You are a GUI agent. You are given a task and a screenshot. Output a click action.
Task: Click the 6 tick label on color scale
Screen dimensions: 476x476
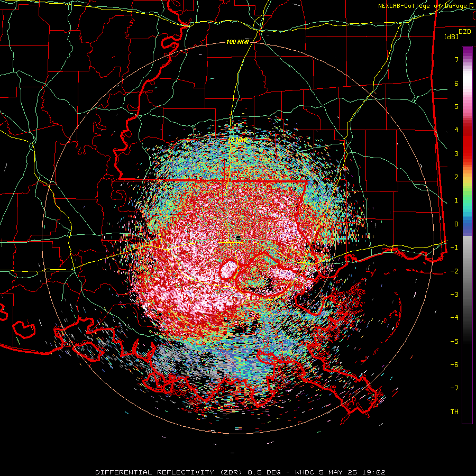click(x=456, y=83)
